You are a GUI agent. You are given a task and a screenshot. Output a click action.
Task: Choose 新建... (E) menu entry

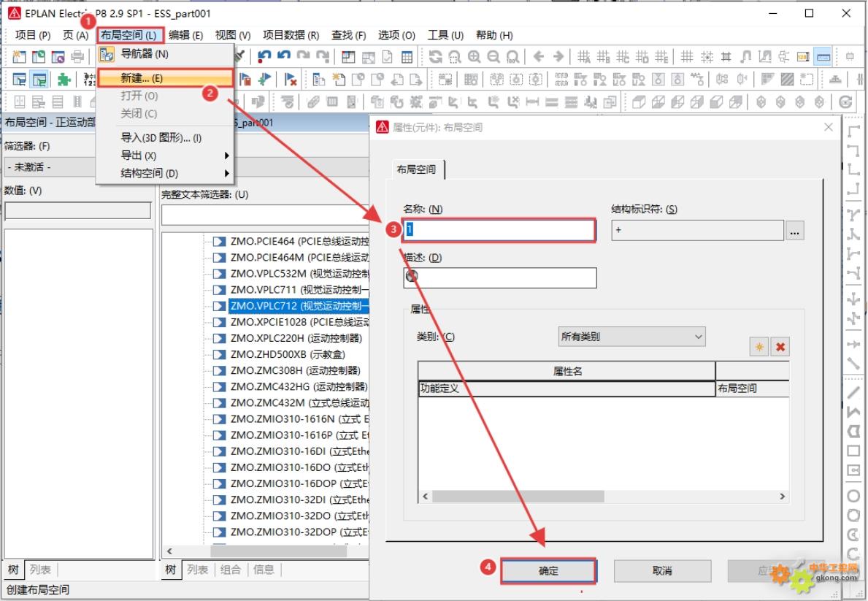click(x=165, y=78)
